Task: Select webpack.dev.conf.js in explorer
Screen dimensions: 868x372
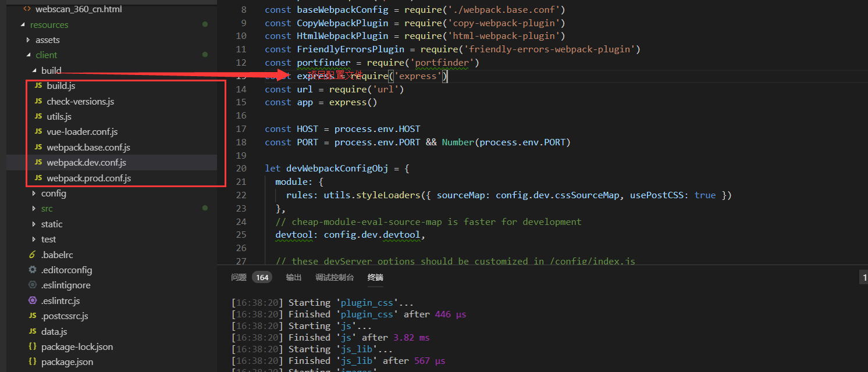Action: click(87, 163)
